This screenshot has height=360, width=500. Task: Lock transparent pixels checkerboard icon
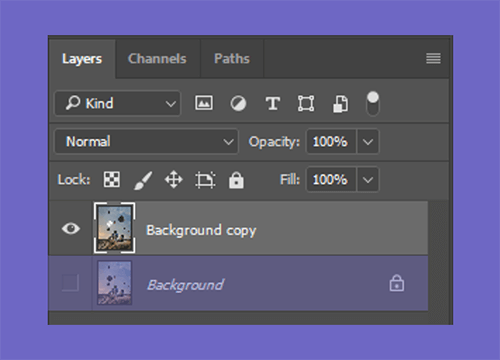click(x=112, y=180)
